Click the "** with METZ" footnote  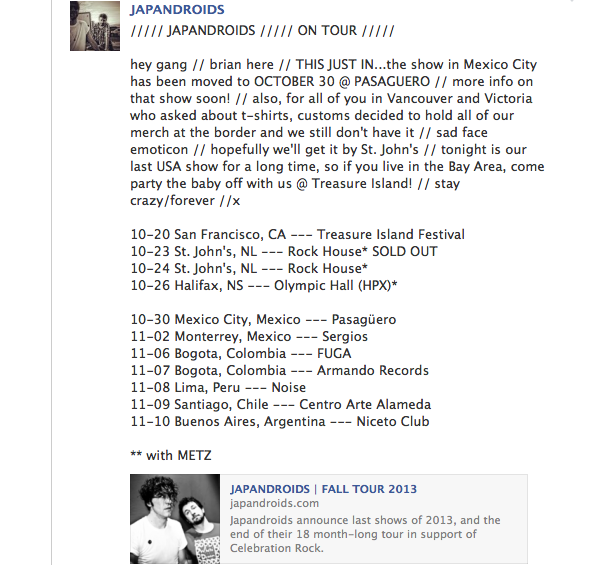170,456
